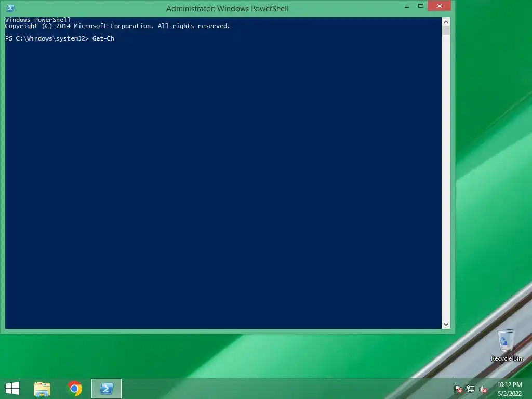Minimize the PowerShell window
This screenshot has height=399, width=532.
(x=406, y=6)
